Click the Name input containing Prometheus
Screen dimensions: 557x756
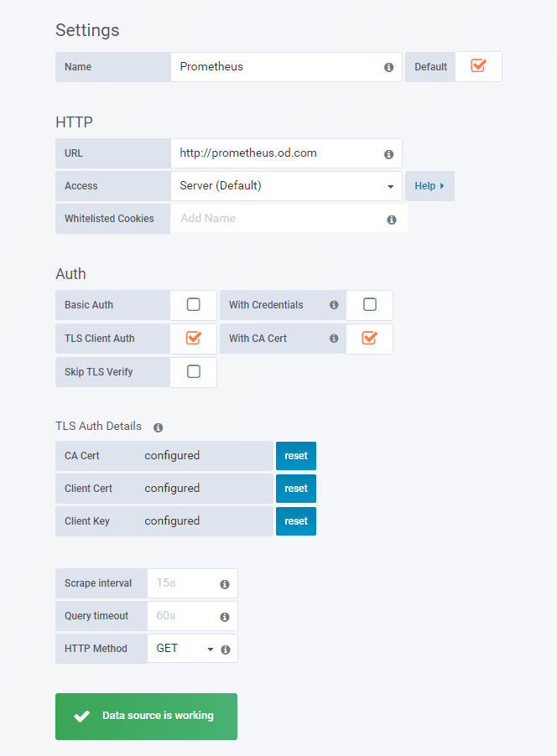tap(286, 67)
